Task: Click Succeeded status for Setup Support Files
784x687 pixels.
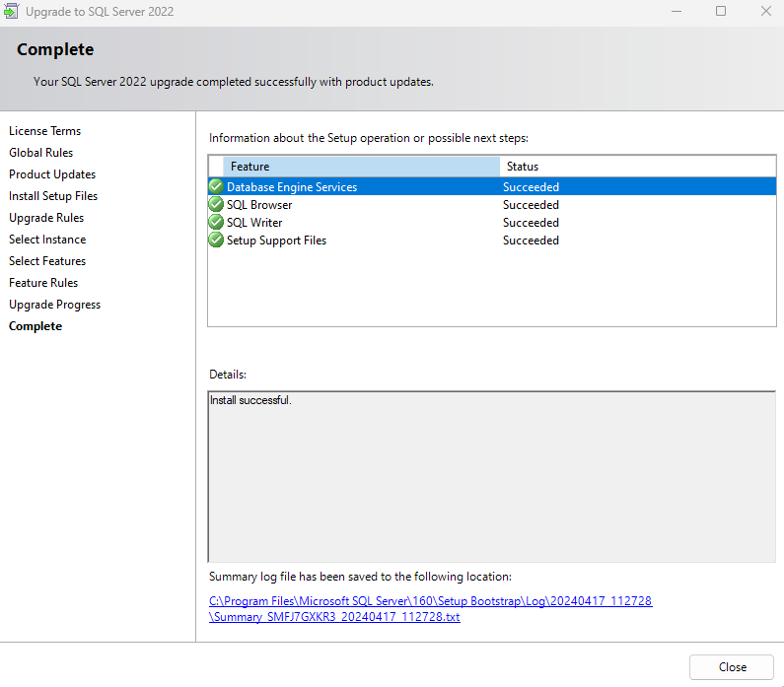Action: point(531,240)
